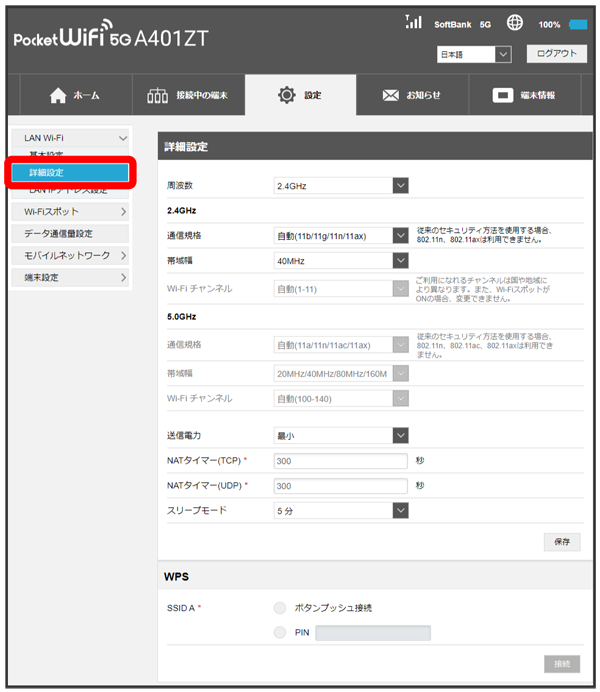Select the PIN radio button

point(279,632)
